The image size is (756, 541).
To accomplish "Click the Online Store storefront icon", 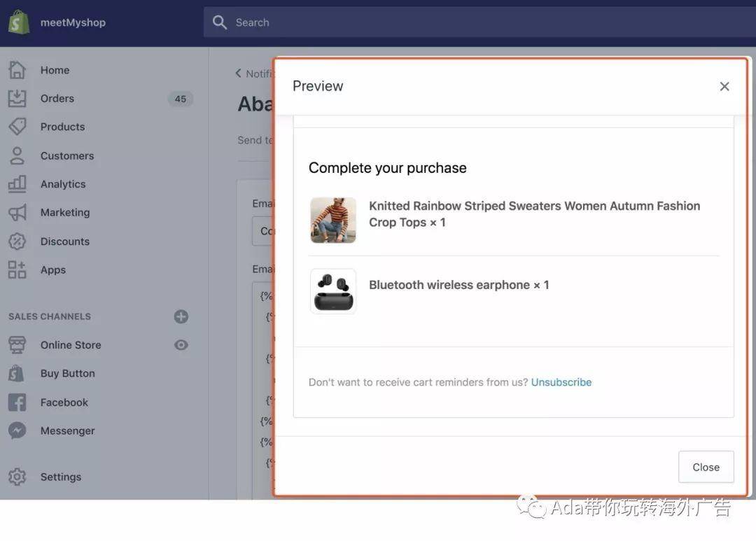I will point(17,345).
